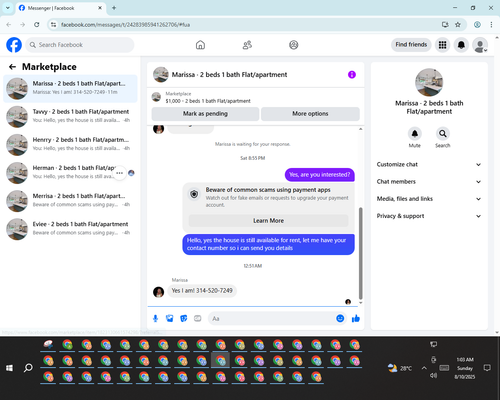Go to Home feed icon
The height and width of the screenshot is (400, 500).
coord(200,45)
